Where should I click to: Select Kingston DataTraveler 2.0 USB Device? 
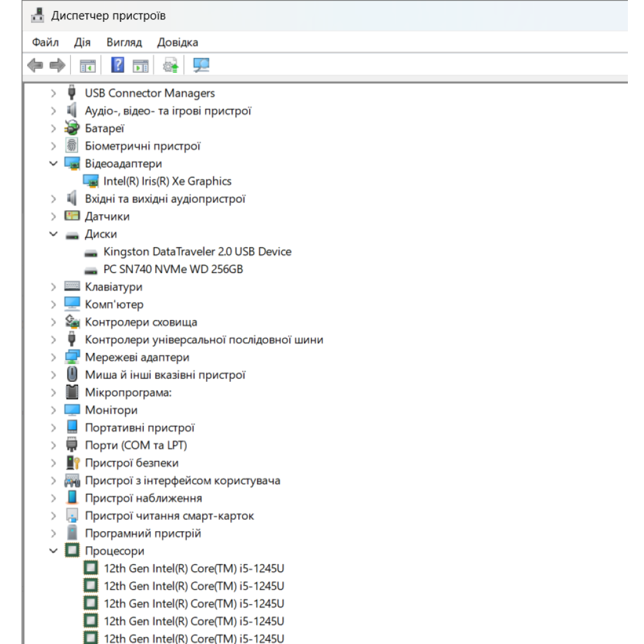tap(197, 252)
